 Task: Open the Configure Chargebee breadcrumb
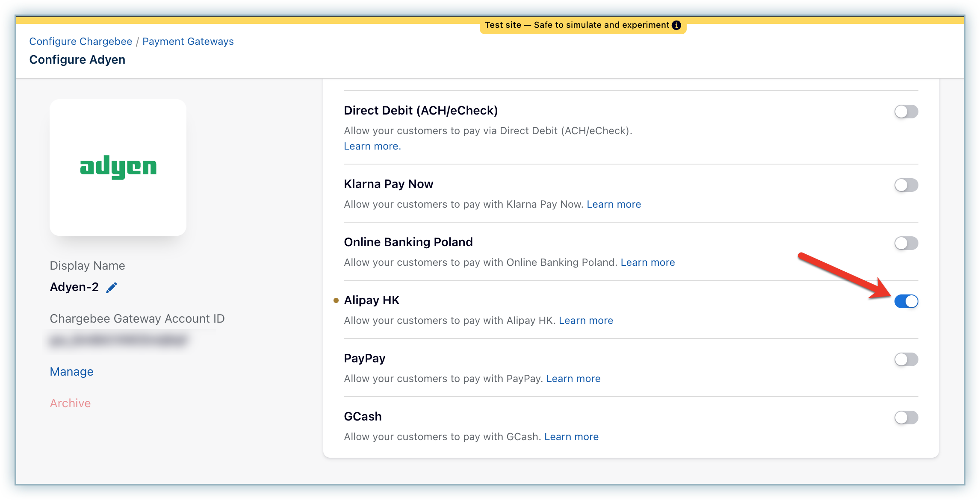point(81,41)
